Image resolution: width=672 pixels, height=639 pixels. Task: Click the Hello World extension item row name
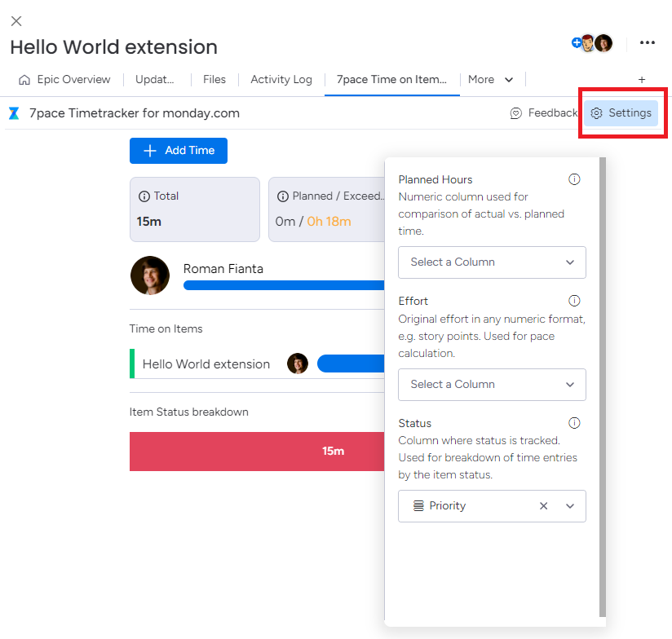[x=206, y=364]
